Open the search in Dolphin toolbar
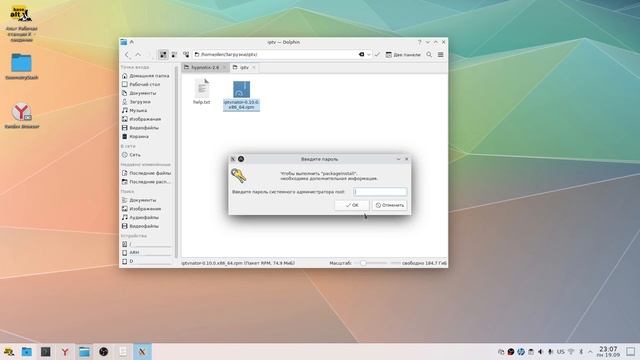The height and width of the screenshot is (360, 640). (x=429, y=55)
